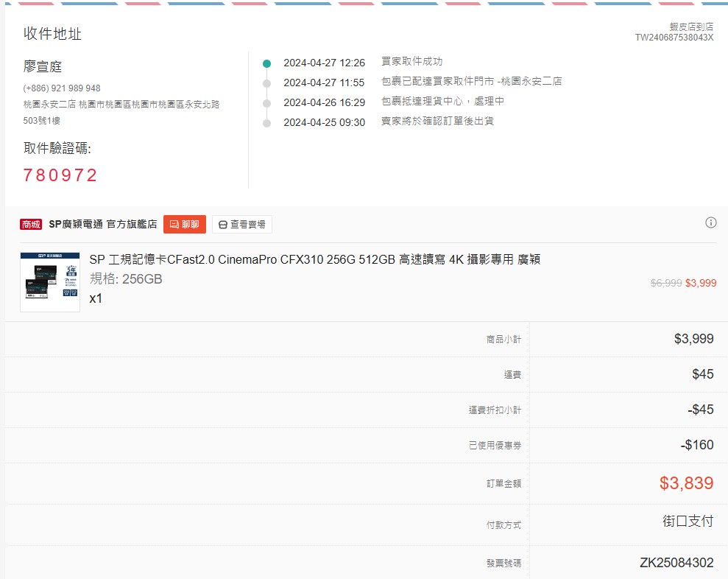Click the 蝦皮店到店 shipping method label

point(691,27)
